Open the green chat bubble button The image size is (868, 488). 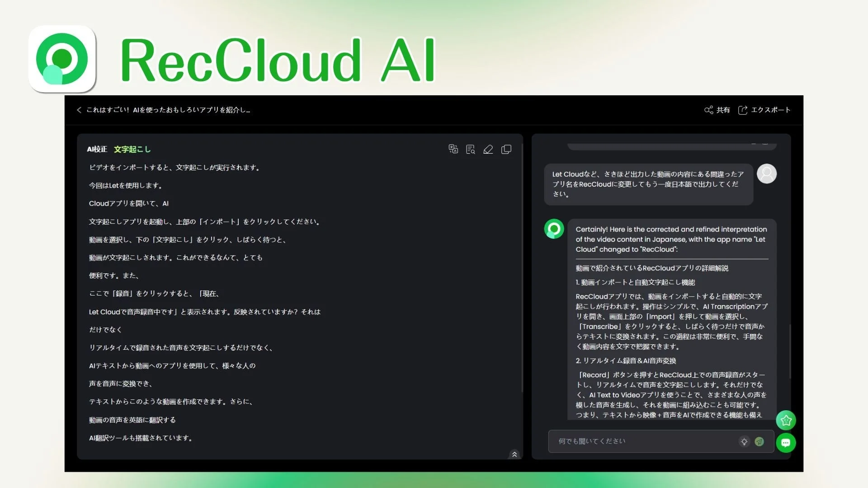786,443
